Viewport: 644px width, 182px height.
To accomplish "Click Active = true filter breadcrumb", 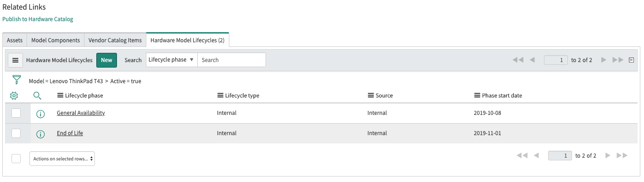I will click(126, 81).
